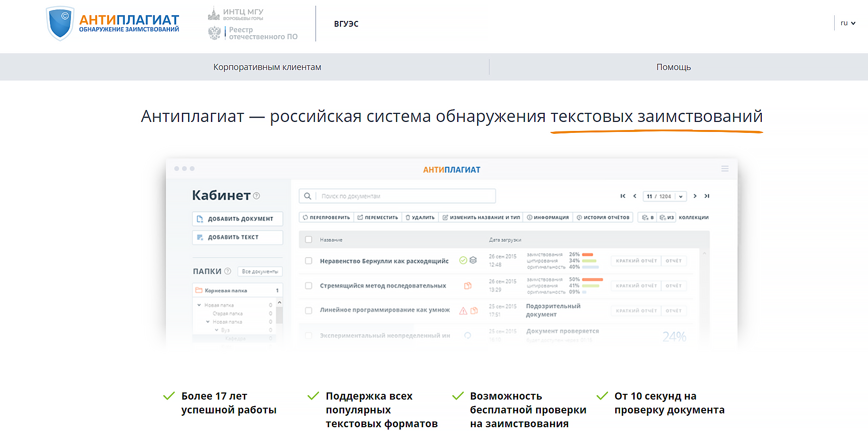Click Информация toolbar button

pos(548,217)
